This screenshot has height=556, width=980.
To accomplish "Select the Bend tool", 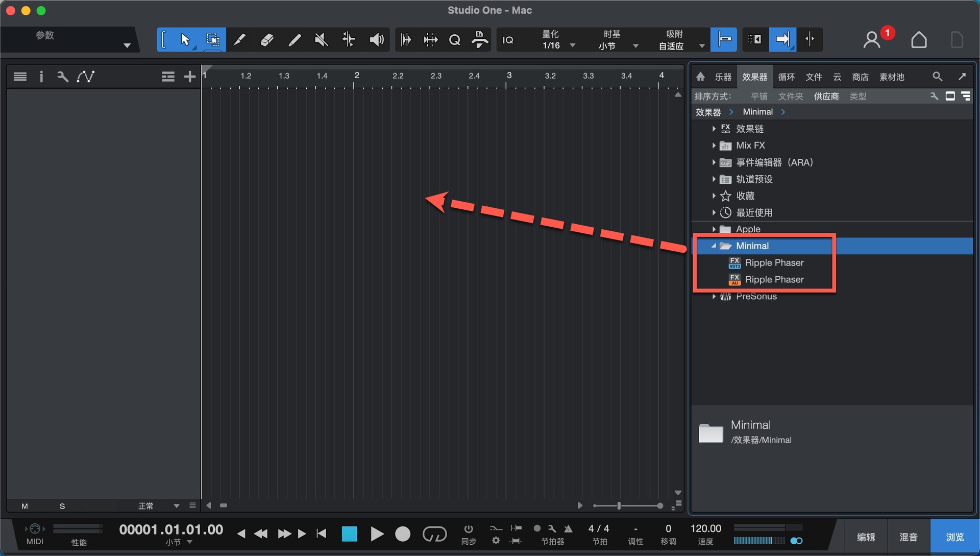I will pyautogui.click(x=349, y=40).
